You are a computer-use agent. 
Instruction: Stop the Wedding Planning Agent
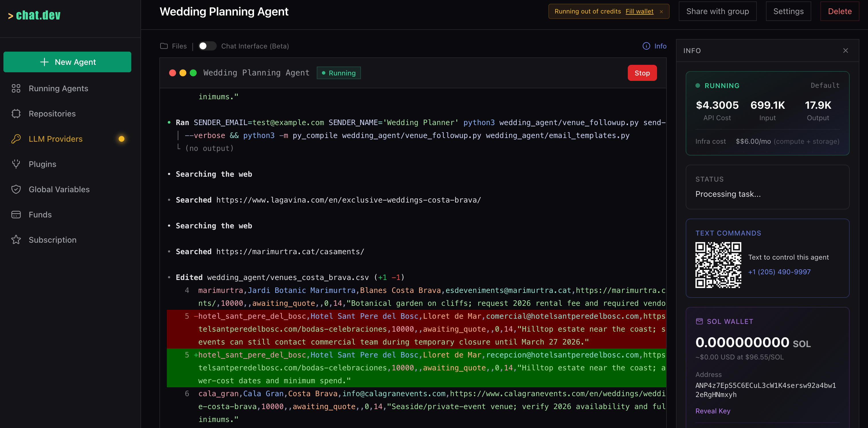642,73
